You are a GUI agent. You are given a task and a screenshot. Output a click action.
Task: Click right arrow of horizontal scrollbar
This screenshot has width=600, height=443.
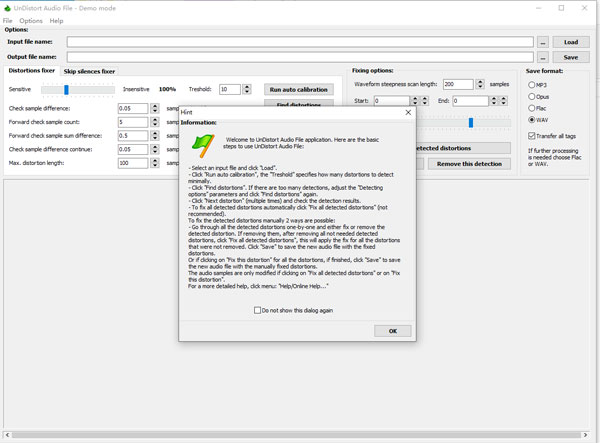click(585, 435)
